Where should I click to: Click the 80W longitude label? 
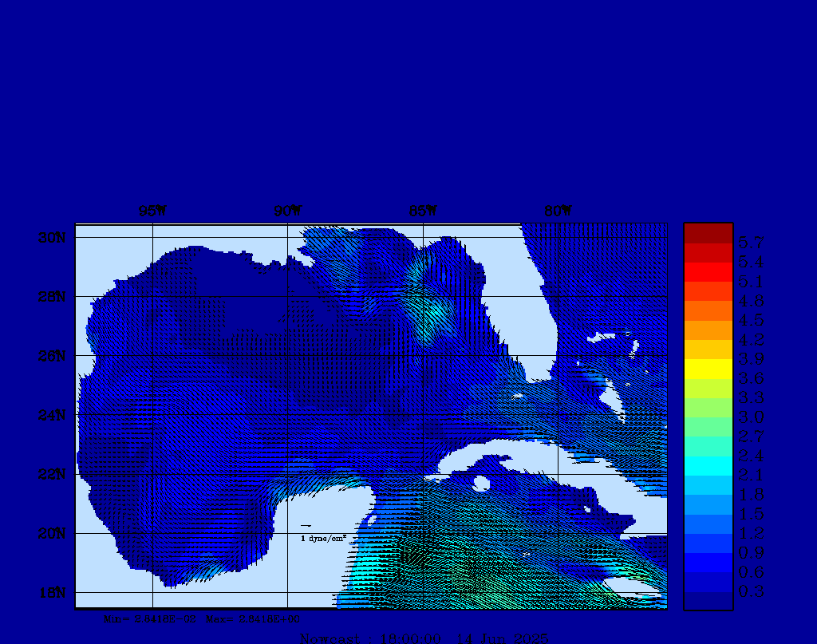point(558,211)
